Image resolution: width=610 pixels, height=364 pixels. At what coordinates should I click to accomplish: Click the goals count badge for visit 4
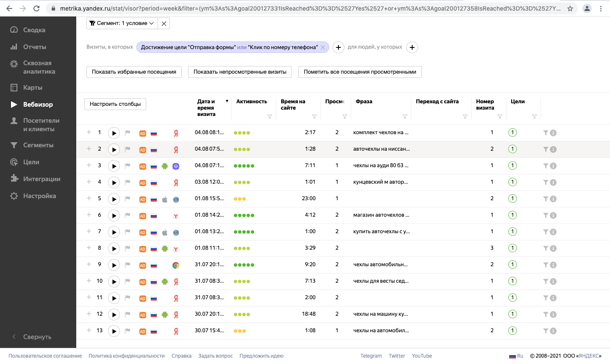click(x=513, y=182)
